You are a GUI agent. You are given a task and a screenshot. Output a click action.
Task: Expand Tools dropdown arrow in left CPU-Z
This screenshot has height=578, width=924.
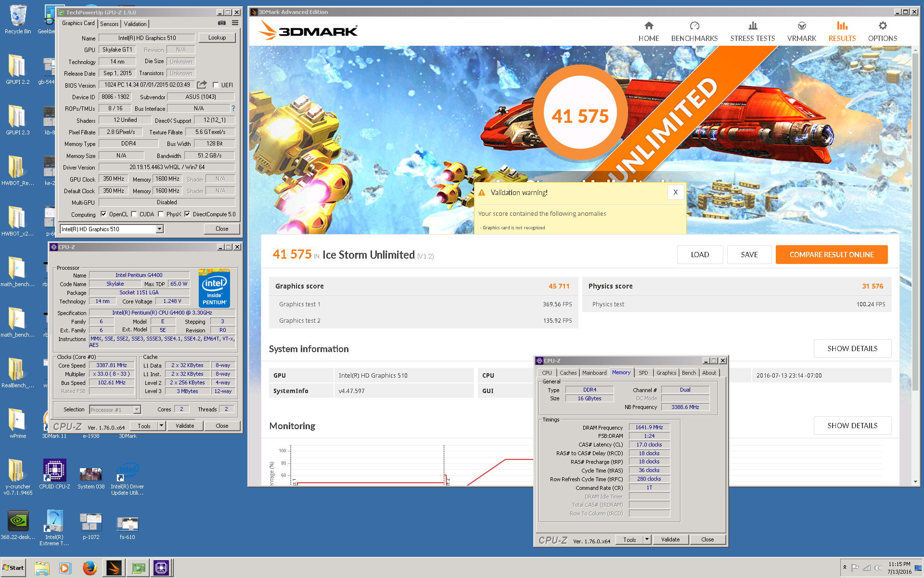point(162,426)
